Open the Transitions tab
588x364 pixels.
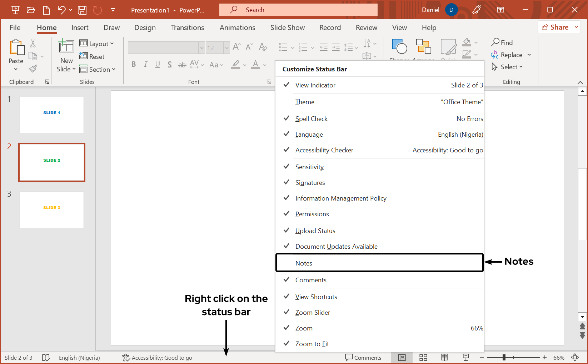coord(187,27)
